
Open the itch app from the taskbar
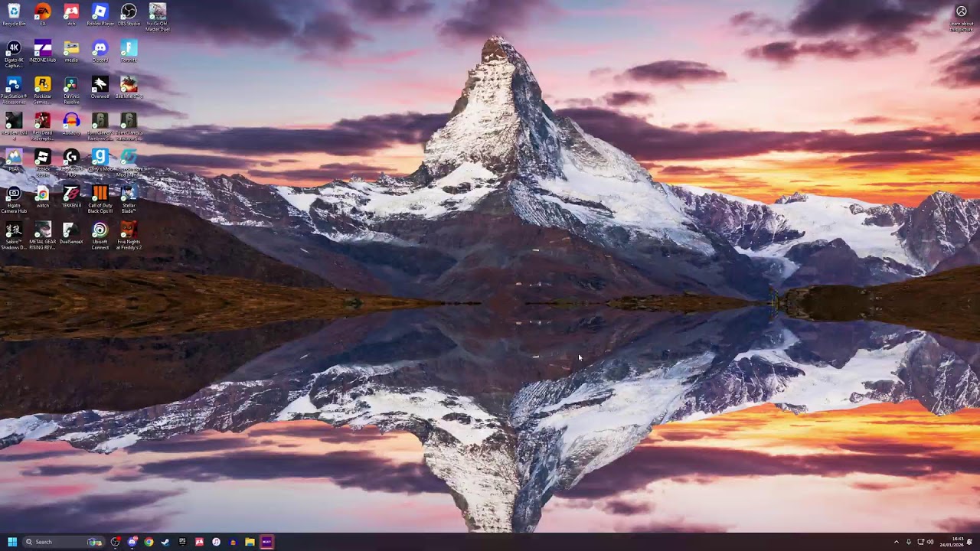pos(199,542)
